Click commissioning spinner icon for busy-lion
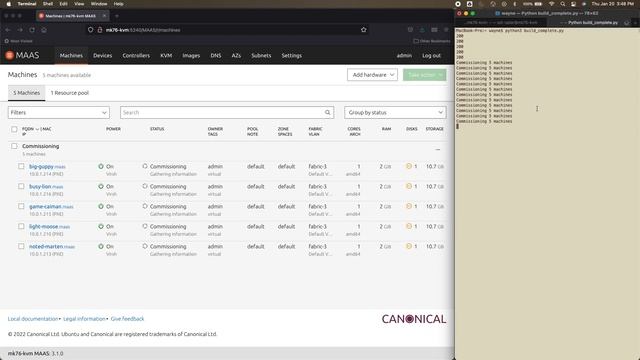640x360 pixels. 145,187
